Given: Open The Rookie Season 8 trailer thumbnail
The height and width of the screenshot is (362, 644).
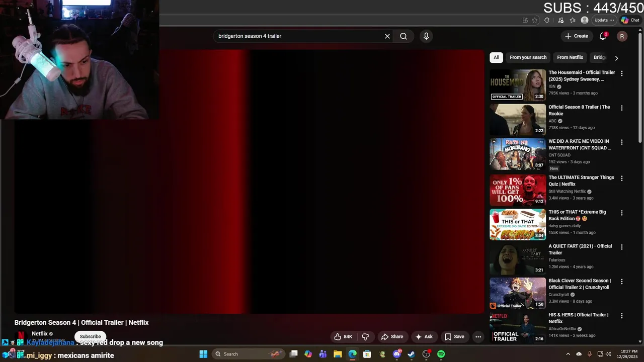Looking at the screenshot, I should tap(518, 120).
